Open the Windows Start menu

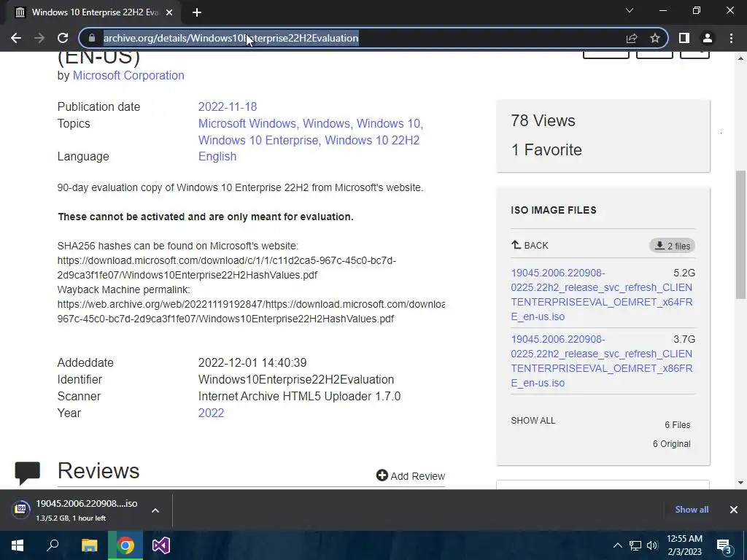tap(18, 545)
